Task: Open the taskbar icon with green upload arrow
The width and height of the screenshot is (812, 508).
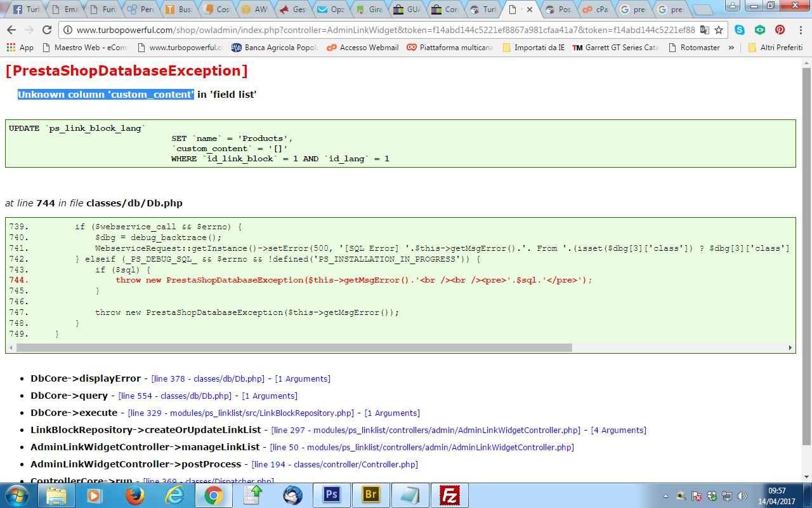Action: coord(252,495)
